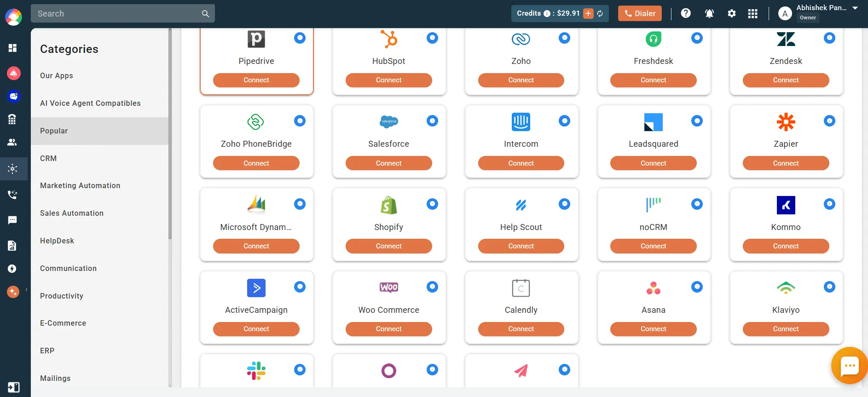Open the apps grid icon in header
Image resolution: width=868 pixels, height=397 pixels.
(x=753, y=14)
